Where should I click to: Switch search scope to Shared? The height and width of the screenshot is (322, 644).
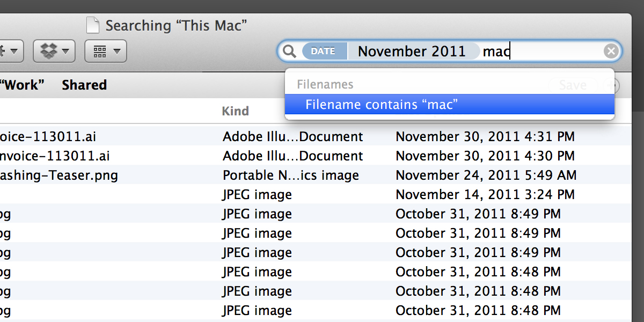coord(84,85)
